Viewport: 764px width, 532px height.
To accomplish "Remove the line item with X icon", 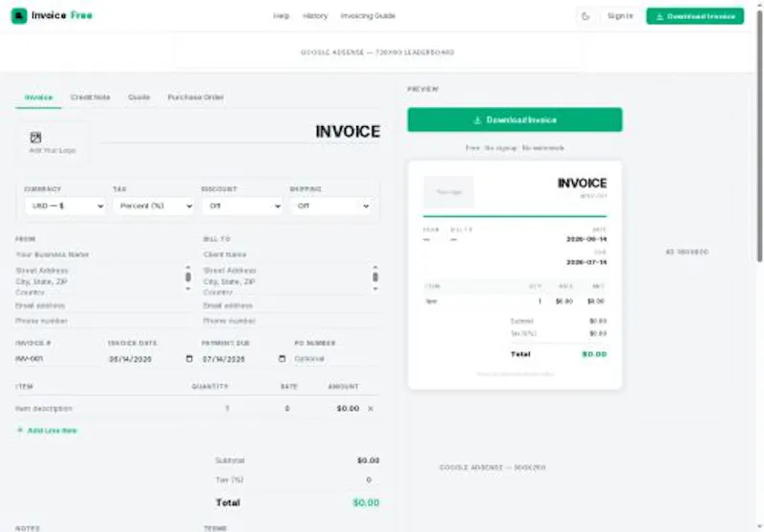I will click(371, 409).
